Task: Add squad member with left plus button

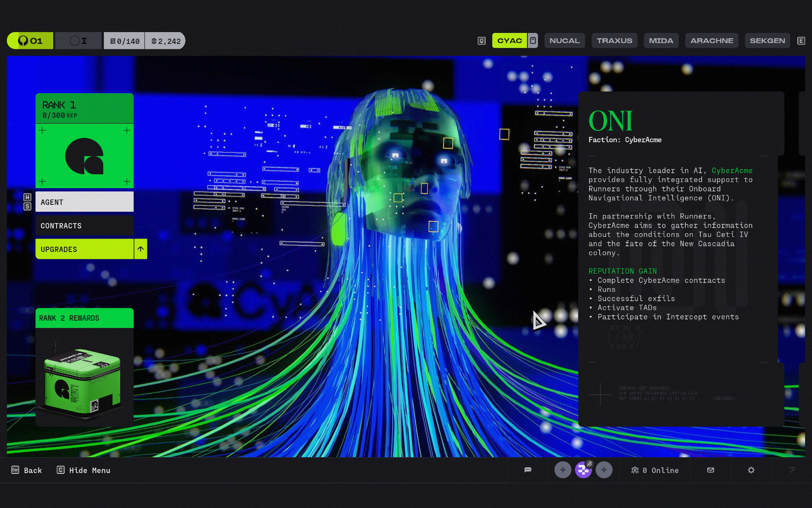Action: 563,470
